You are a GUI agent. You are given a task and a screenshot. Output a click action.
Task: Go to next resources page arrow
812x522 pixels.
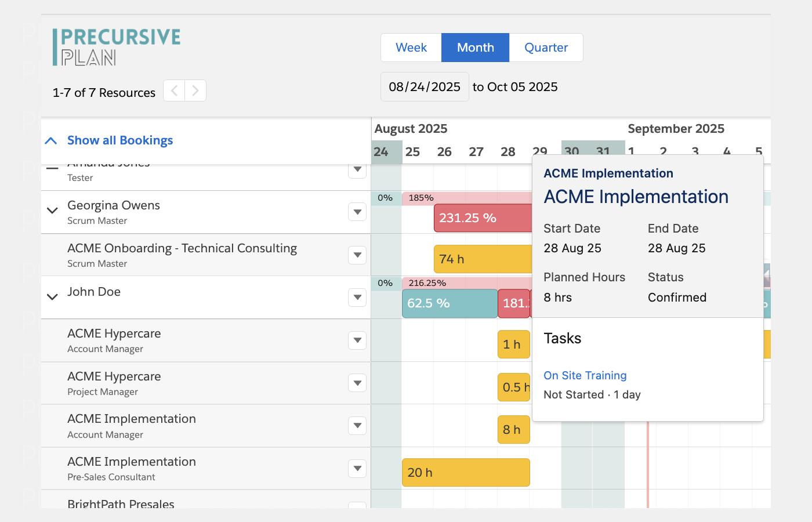195,90
